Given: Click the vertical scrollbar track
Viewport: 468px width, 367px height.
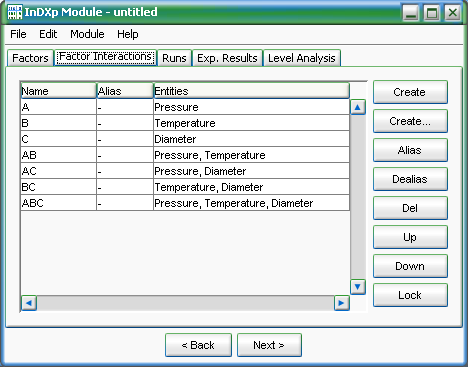Looking at the screenshot, I should tap(358, 197).
